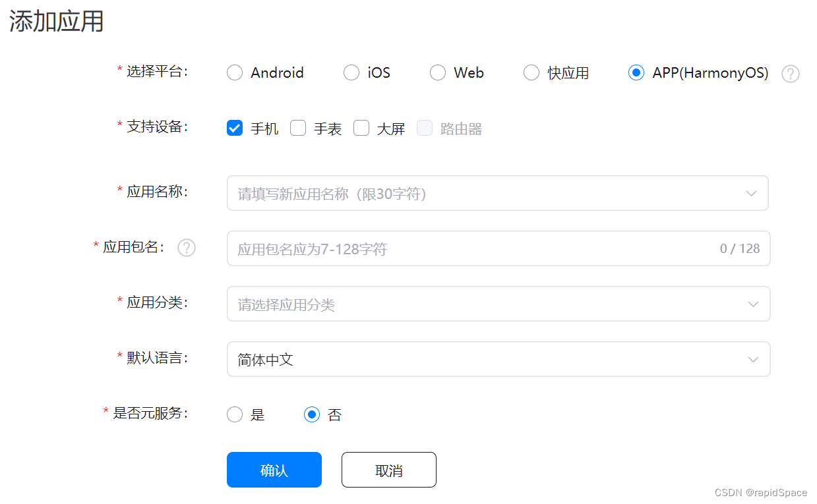Screen dimensions: 817x504
Task: Select the Web platform option
Action: [x=438, y=72]
